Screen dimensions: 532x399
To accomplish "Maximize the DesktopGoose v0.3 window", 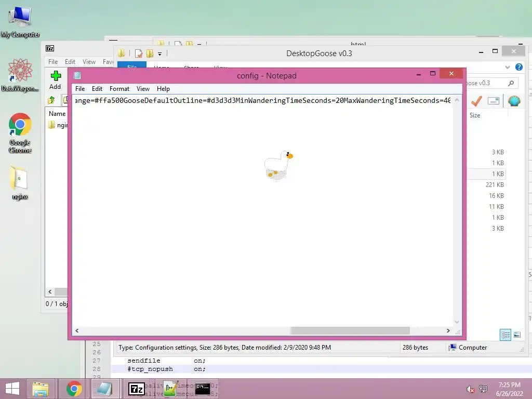I will coord(495,51).
